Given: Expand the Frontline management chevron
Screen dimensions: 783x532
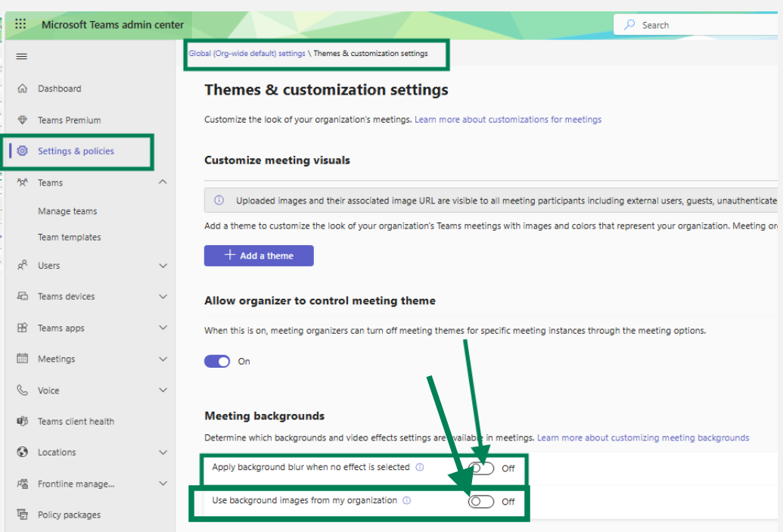Looking at the screenshot, I should (163, 484).
